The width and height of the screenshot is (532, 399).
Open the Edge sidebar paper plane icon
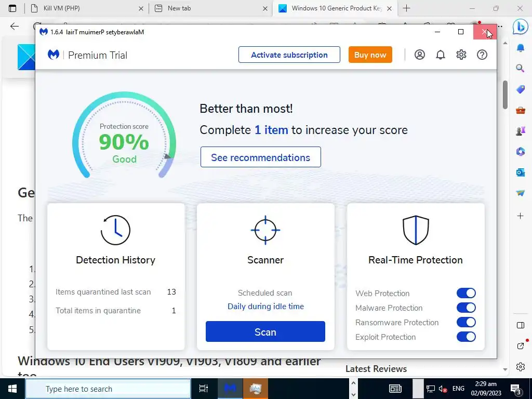520,193
